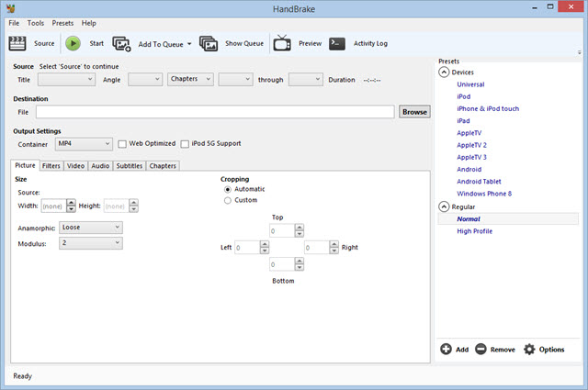Increase Width with stepper up arrow
This screenshot has height=390, width=588.
[x=71, y=202]
